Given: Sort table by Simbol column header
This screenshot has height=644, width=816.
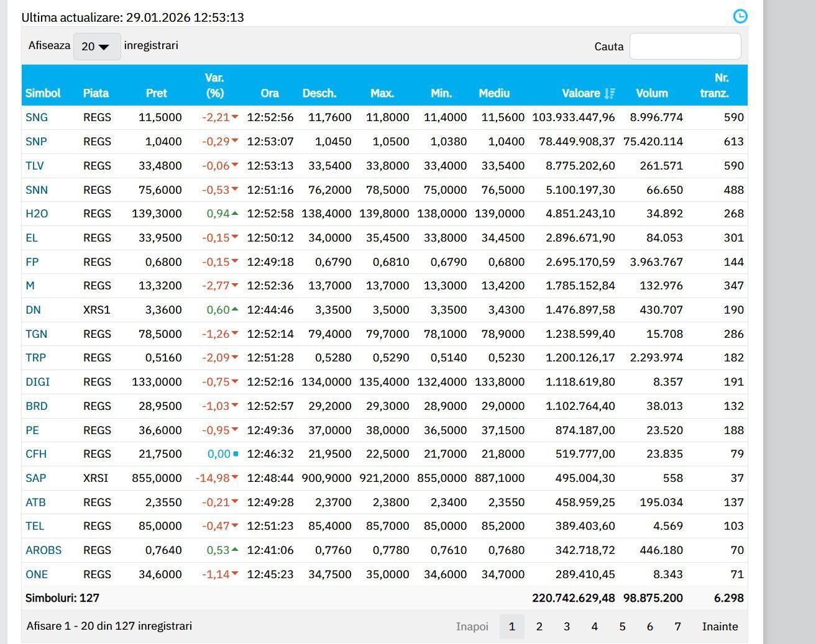Looking at the screenshot, I should point(43,93).
